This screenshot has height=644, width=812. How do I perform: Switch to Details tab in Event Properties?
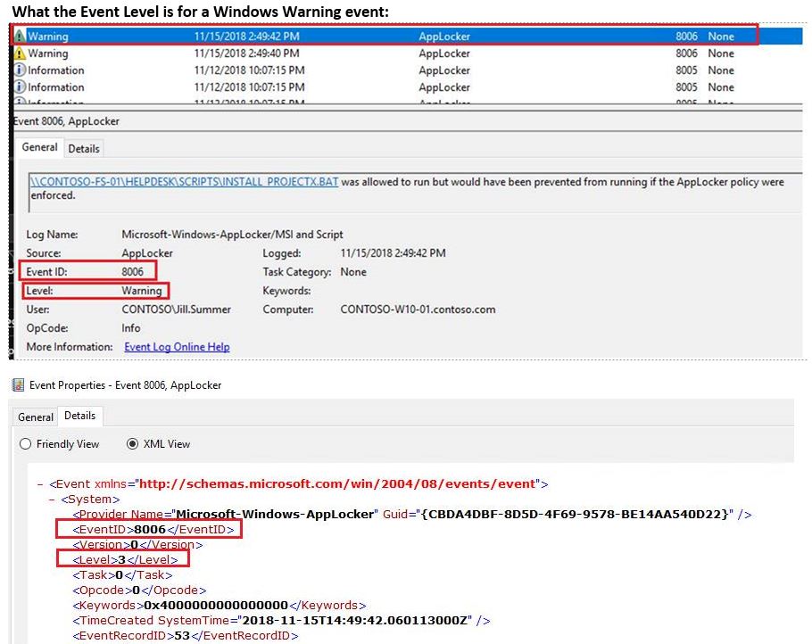(x=79, y=416)
